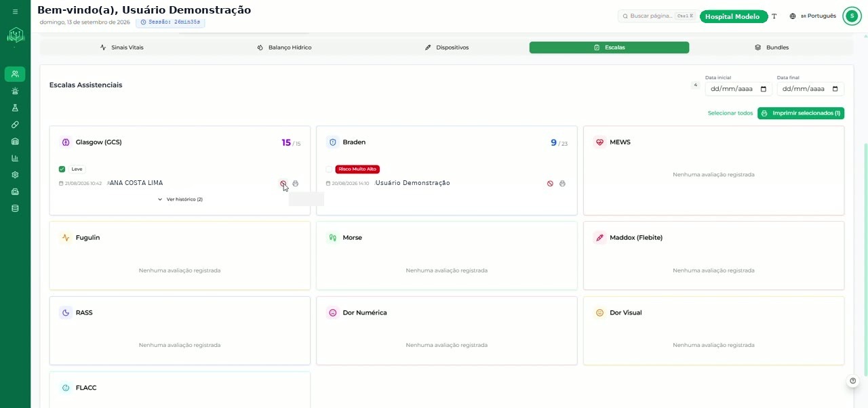Switch to the Bundles tab

click(x=772, y=47)
